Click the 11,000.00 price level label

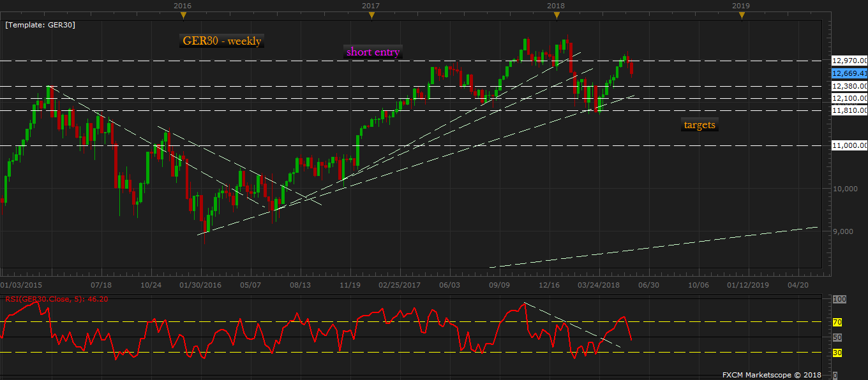coord(849,146)
